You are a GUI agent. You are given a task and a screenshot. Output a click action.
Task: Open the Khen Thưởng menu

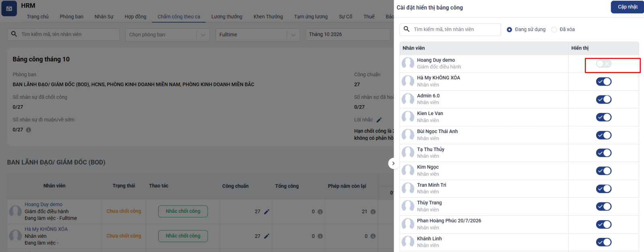268,17
